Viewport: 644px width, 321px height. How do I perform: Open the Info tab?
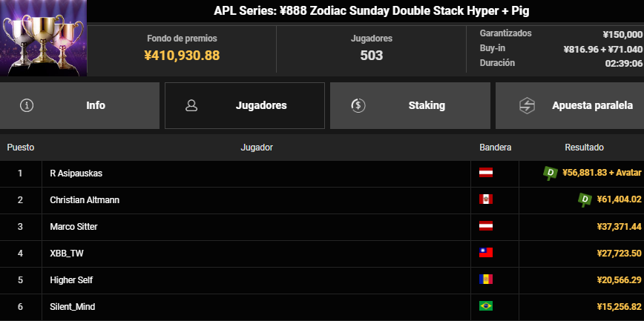(x=79, y=105)
